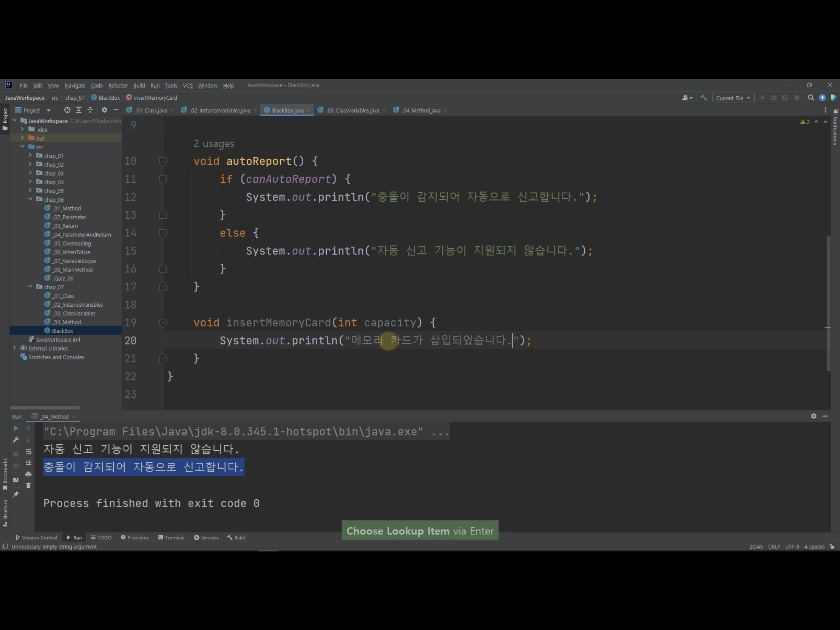Open the Navigate menu
Viewport: 840px width, 630px height.
point(75,85)
